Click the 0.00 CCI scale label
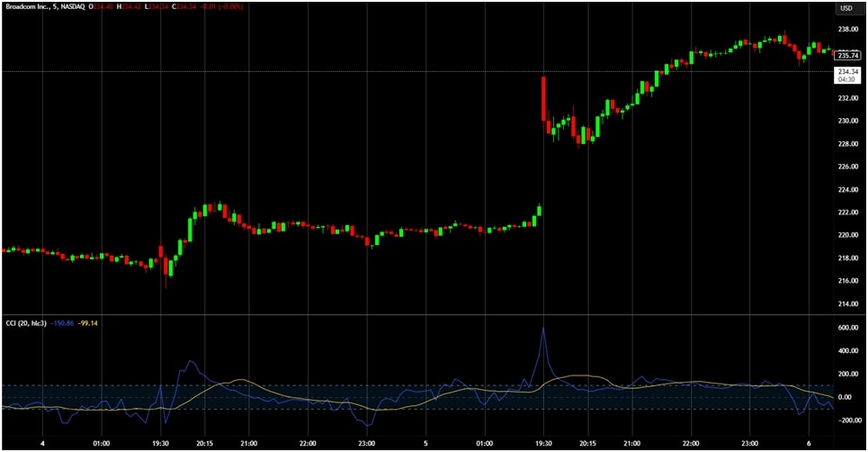868x452 pixels. [846, 397]
